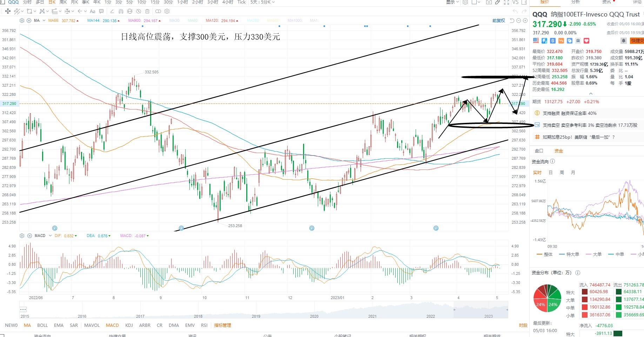644x337 pixels.
Task: Open MACD indicator settings gear
Action: tap(22, 236)
